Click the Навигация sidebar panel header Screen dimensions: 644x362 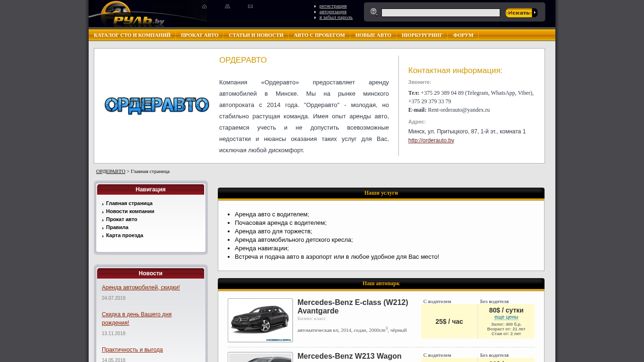(150, 189)
